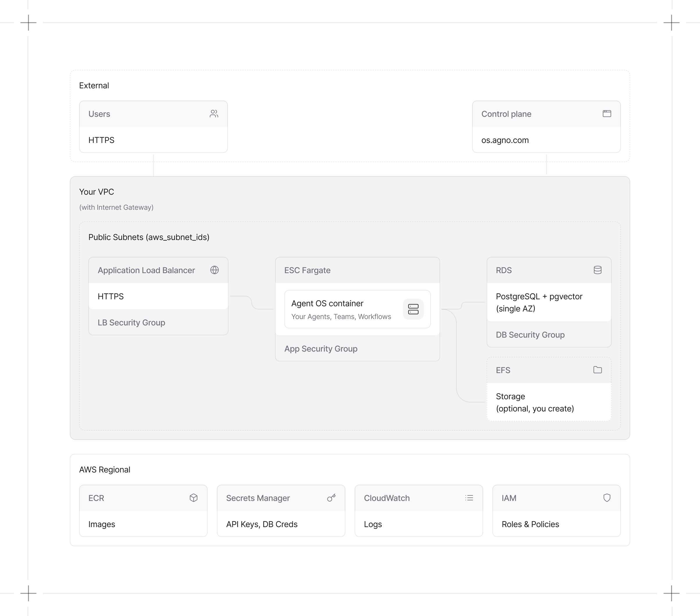Click the shield icon on the IAM card
Viewport: 700px width, 616px height.
point(606,498)
